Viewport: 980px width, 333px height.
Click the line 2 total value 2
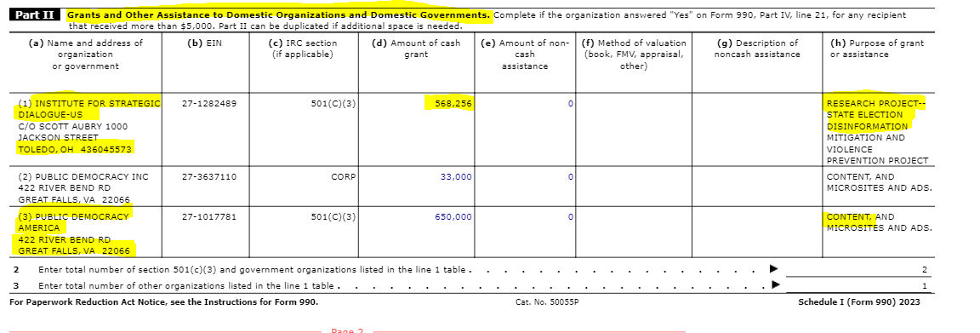(x=925, y=270)
